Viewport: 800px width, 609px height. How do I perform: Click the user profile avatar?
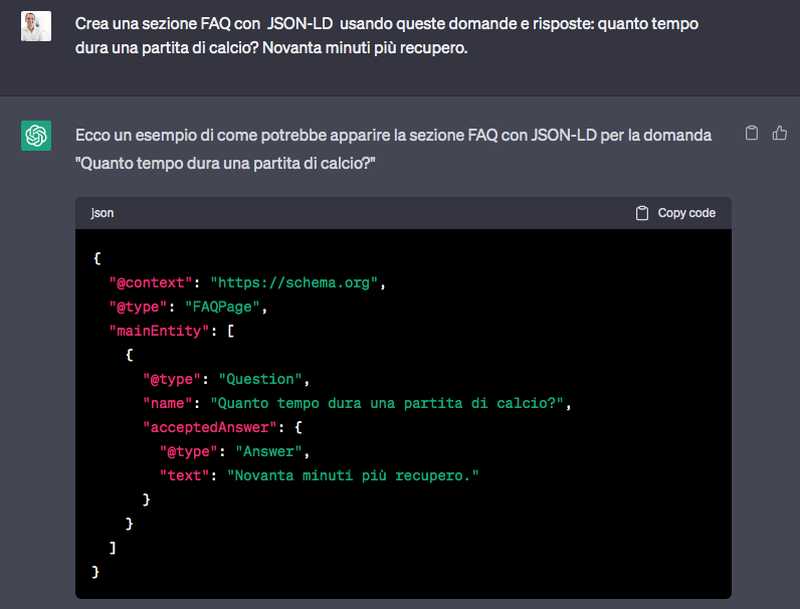click(x=36, y=25)
